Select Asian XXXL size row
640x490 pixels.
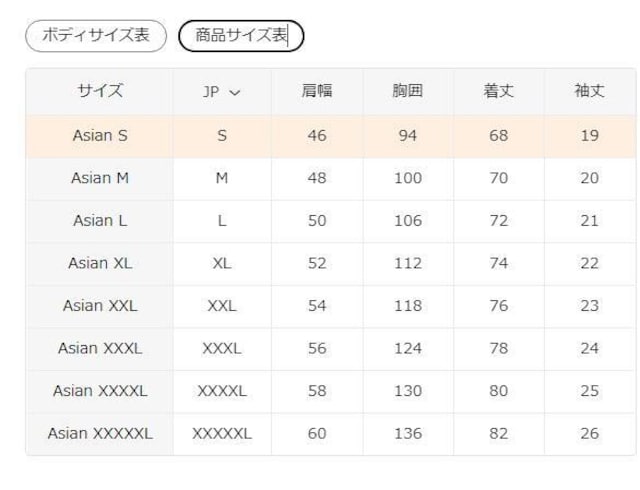coord(100,348)
